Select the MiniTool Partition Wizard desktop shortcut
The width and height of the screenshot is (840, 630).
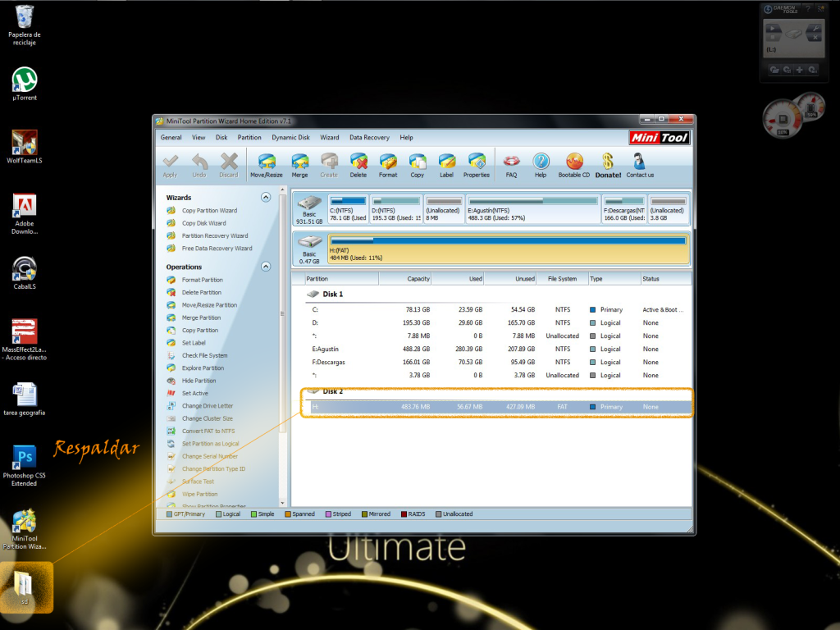point(24,529)
